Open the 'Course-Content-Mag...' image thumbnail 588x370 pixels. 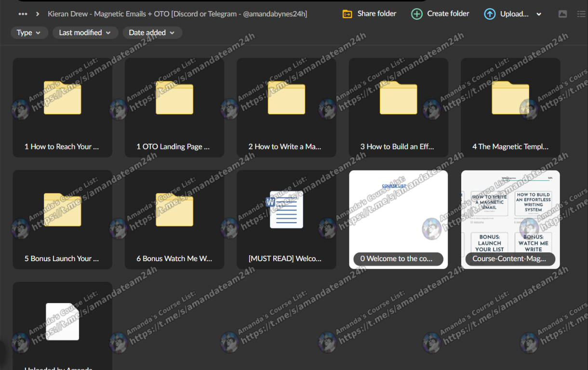[x=510, y=219]
